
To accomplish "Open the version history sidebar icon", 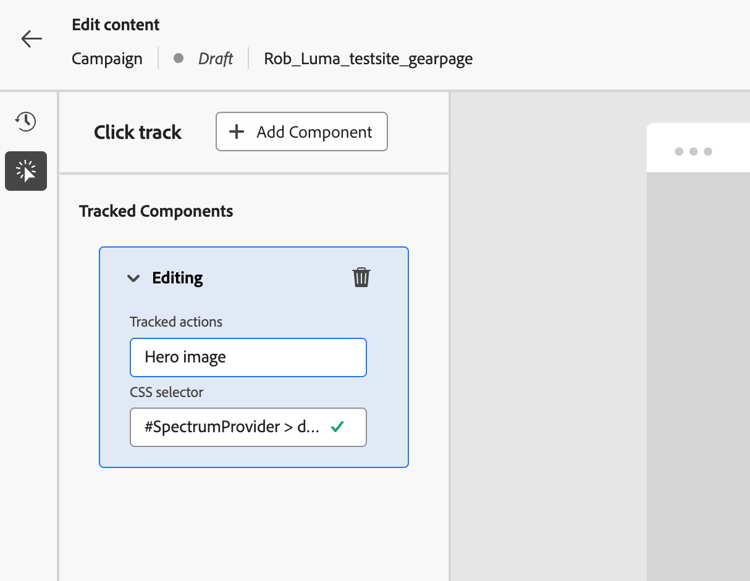I will [x=26, y=122].
